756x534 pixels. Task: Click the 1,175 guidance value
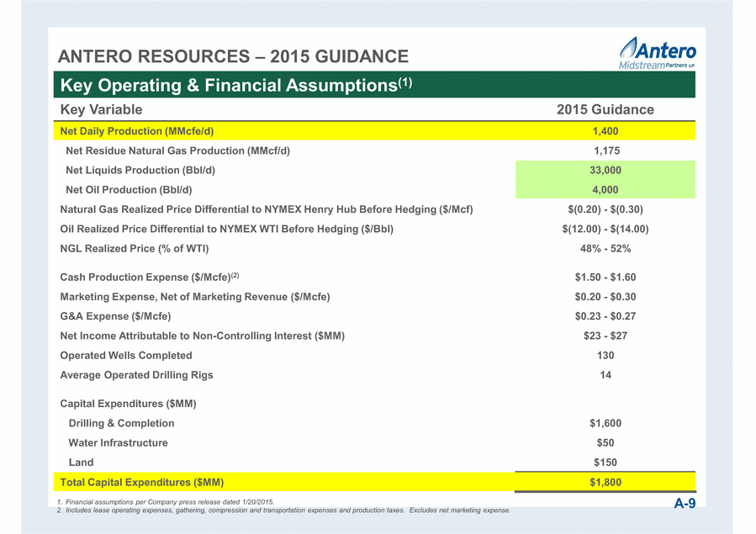(606, 151)
